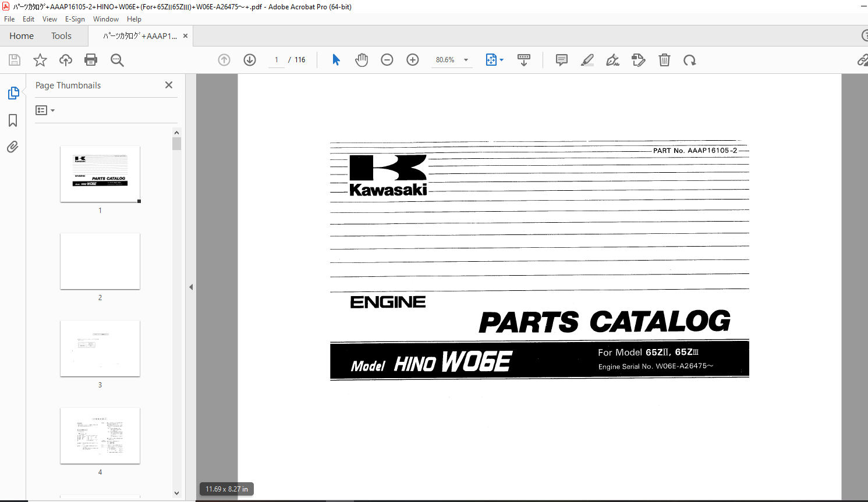Image resolution: width=868 pixels, height=502 pixels.
Task: Collapse the navigation pane arrow
Action: 191,287
